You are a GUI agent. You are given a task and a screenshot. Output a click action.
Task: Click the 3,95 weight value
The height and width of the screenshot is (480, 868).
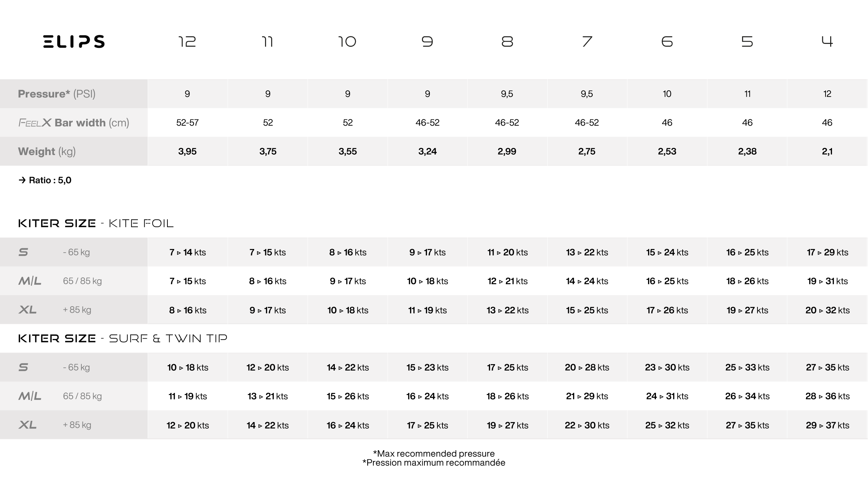187,151
